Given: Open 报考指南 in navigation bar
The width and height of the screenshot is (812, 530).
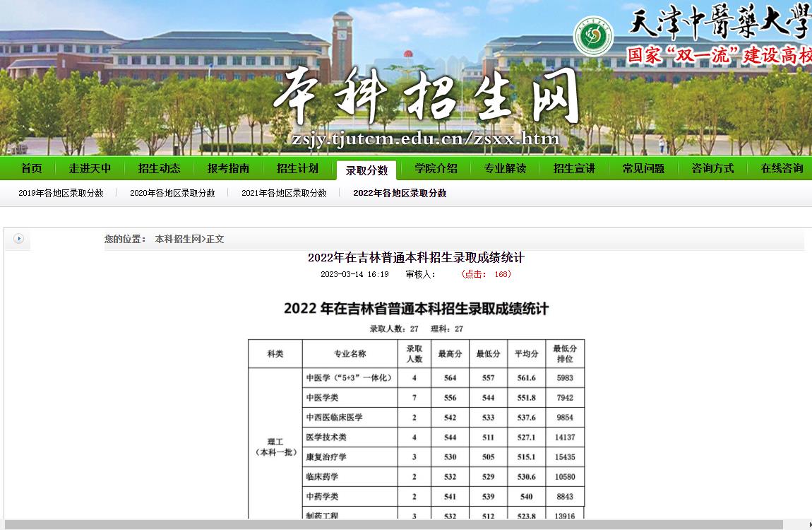Looking at the screenshot, I should pyautogui.click(x=228, y=168).
